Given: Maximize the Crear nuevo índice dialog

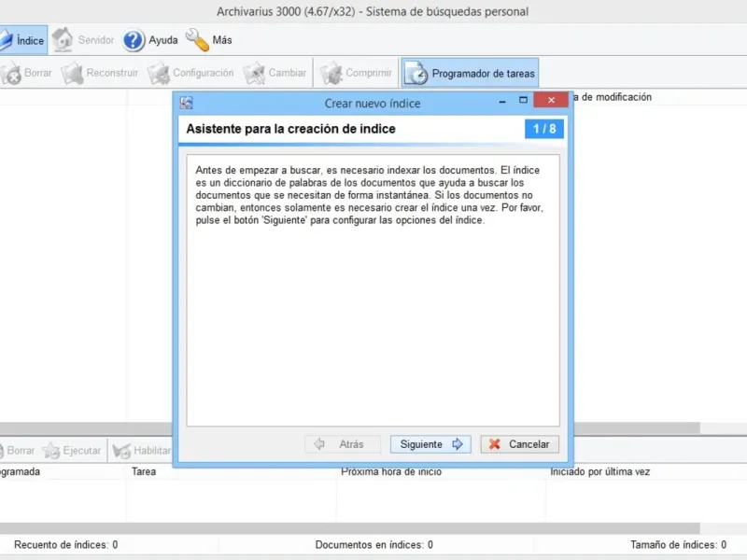Looking at the screenshot, I should tap(523, 100).
